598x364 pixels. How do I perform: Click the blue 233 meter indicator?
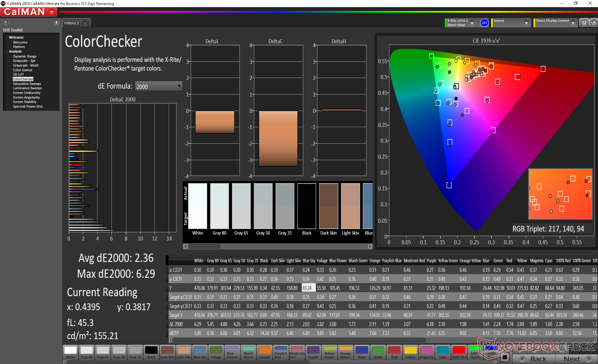click(x=484, y=23)
